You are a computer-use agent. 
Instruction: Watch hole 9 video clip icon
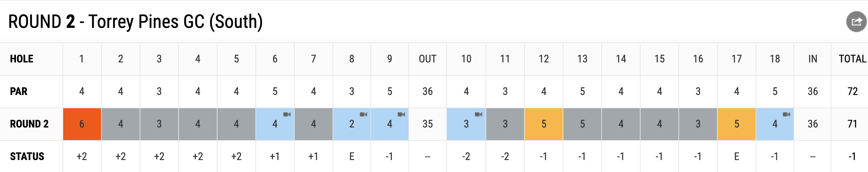coord(401,115)
